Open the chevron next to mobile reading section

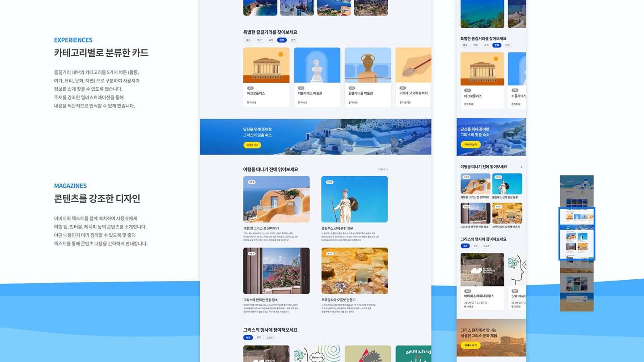tap(522, 166)
